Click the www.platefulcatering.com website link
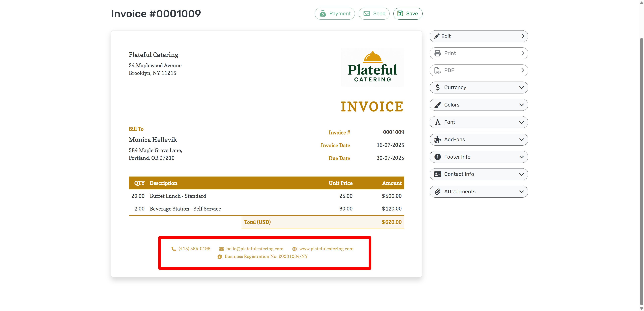The width and height of the screenshot is (644, 311). tap(326, 249)
